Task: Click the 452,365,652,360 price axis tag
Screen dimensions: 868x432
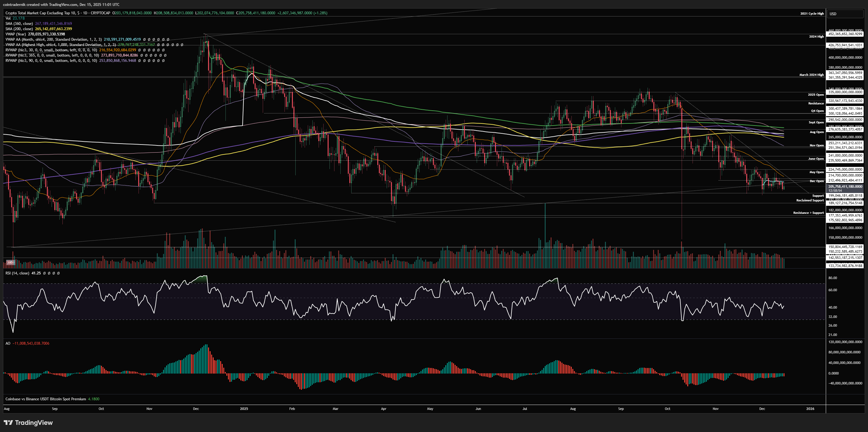Action: coord(845,34)
